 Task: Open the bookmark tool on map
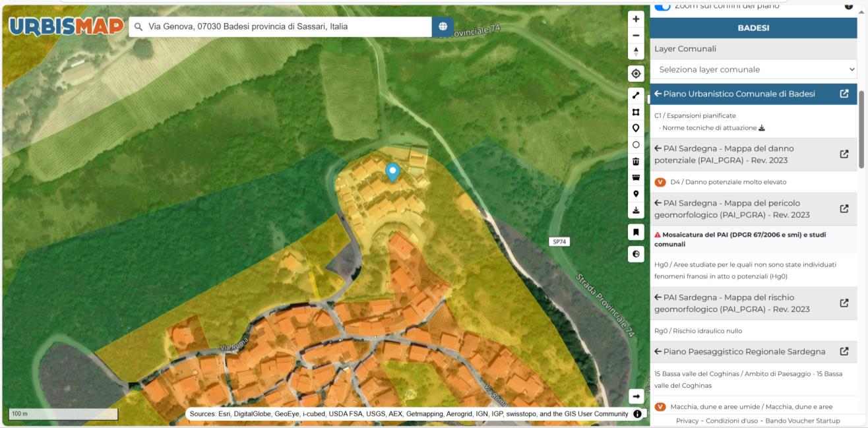[636, 232]
